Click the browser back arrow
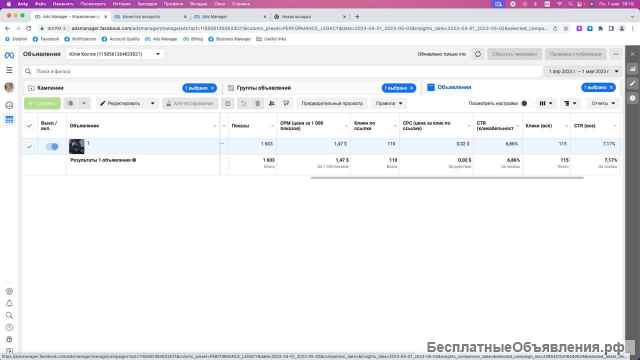This screenshot has width=640, height=360. pyautogui.click(x=7, y=29)
